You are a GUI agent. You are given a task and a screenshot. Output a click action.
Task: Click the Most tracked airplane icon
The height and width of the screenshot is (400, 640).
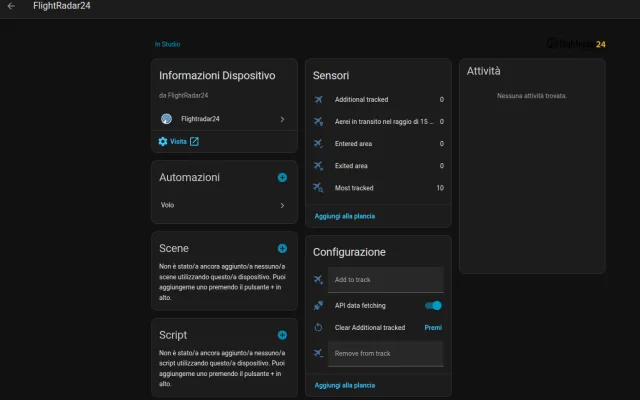coord(318,188)
